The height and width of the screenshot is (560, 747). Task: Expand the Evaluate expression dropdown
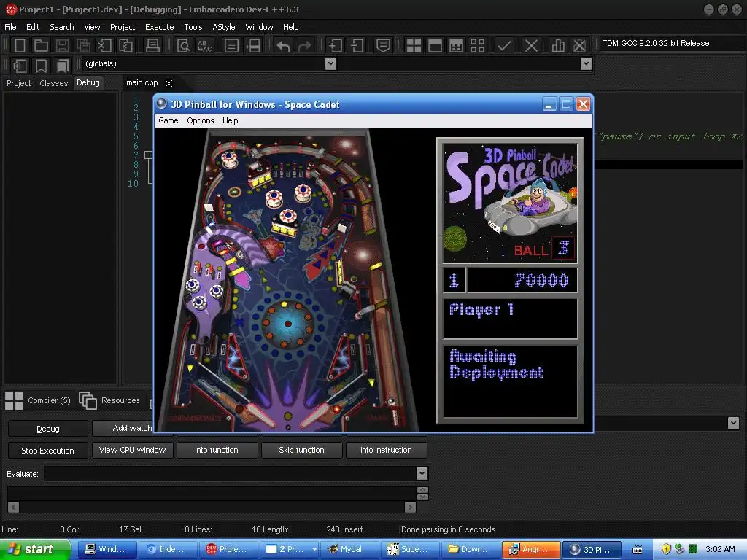422,473
